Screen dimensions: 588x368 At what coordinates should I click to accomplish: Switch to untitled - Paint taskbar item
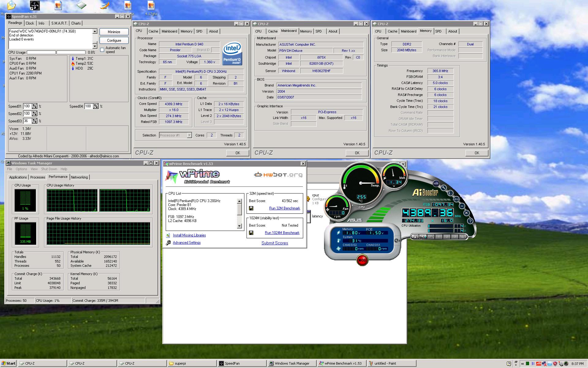click(392, 363)
